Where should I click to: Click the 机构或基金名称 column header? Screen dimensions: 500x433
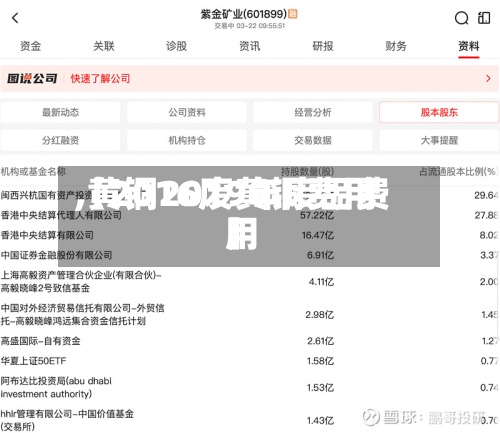tap(33, 172)
